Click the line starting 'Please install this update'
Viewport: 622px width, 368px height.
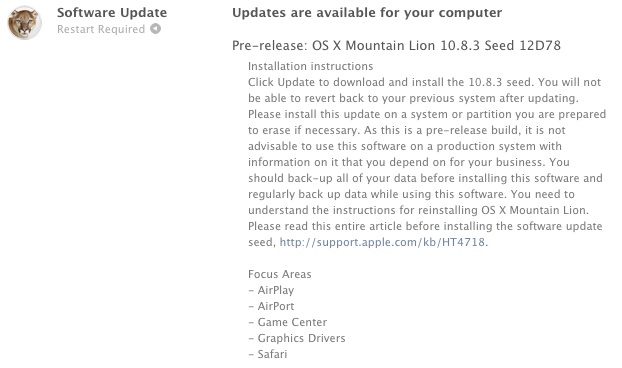(x=427, y=114)
